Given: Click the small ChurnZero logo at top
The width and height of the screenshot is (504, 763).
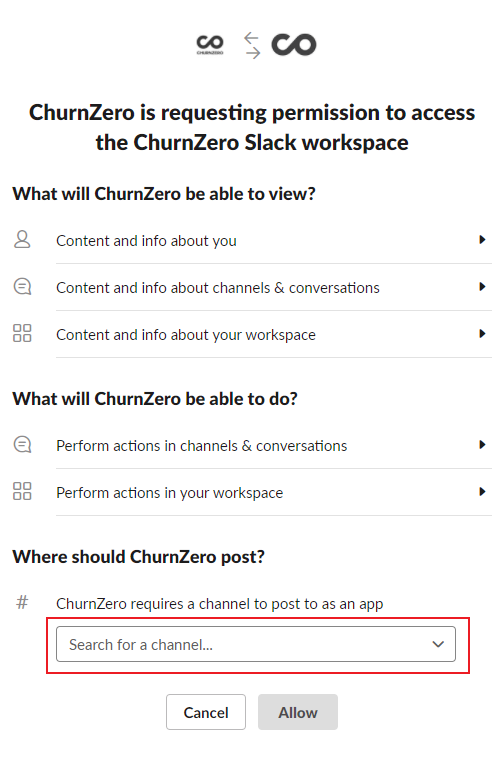Looking at the screenshot, I should pyautogui.click(x=210, y=45).
